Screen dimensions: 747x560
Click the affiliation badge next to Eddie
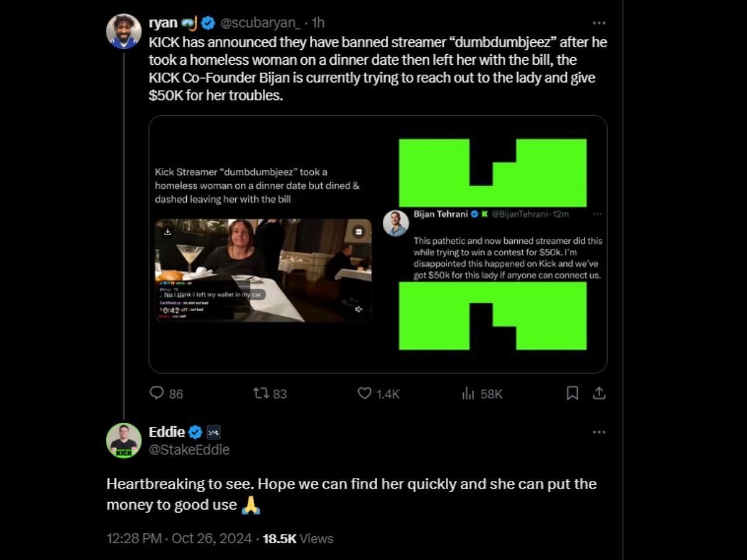click(x=213, y=432)
